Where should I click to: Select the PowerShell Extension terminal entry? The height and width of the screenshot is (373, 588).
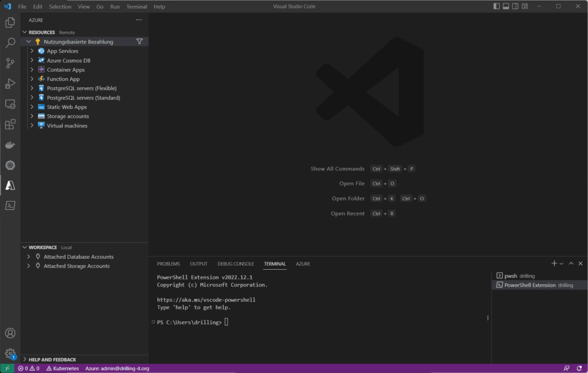tap(539, 285)
